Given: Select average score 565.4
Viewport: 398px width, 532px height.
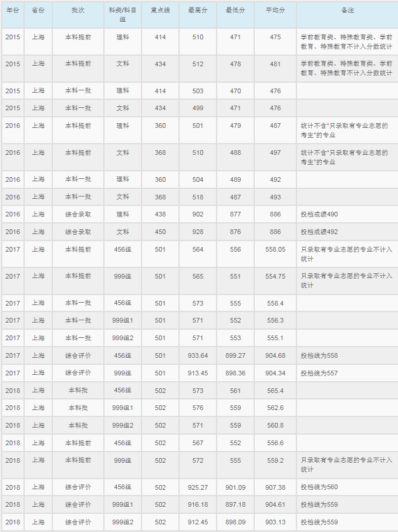Looking at the screenshot, I should pyautogui.click(x=275, y=391).
